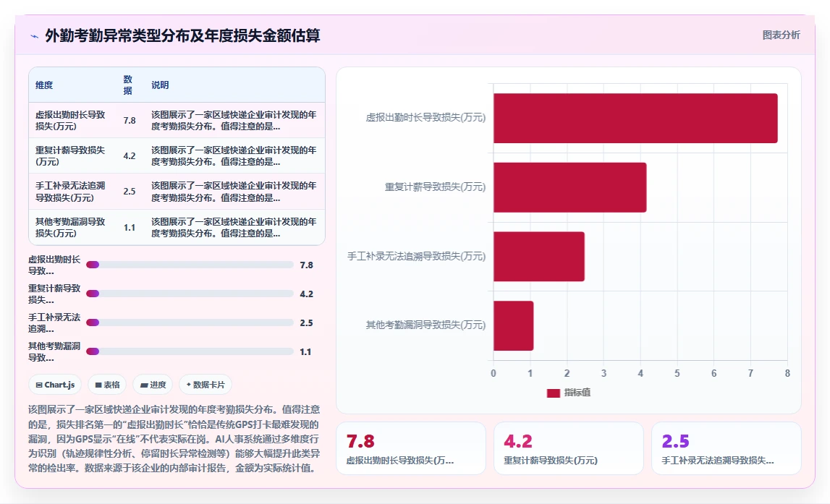Click y-axis label 重复计薪导致损失(万元)

(435, 187)
